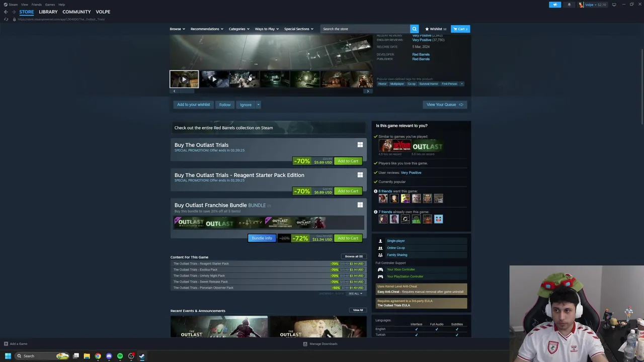Open the Friends menu
The width and height of the screenshot is (644, 362).
pyautogui.click(x=36, y=5)
